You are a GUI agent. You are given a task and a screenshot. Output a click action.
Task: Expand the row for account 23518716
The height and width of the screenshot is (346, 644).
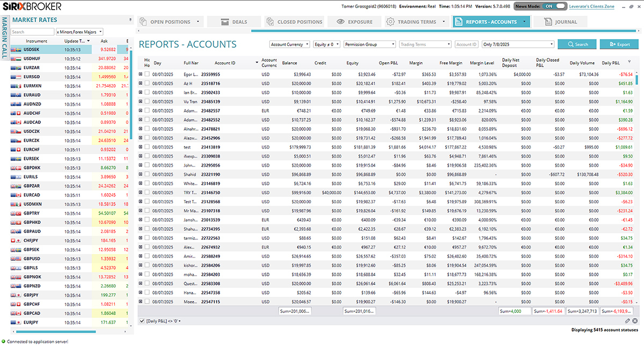pos(141,83)
